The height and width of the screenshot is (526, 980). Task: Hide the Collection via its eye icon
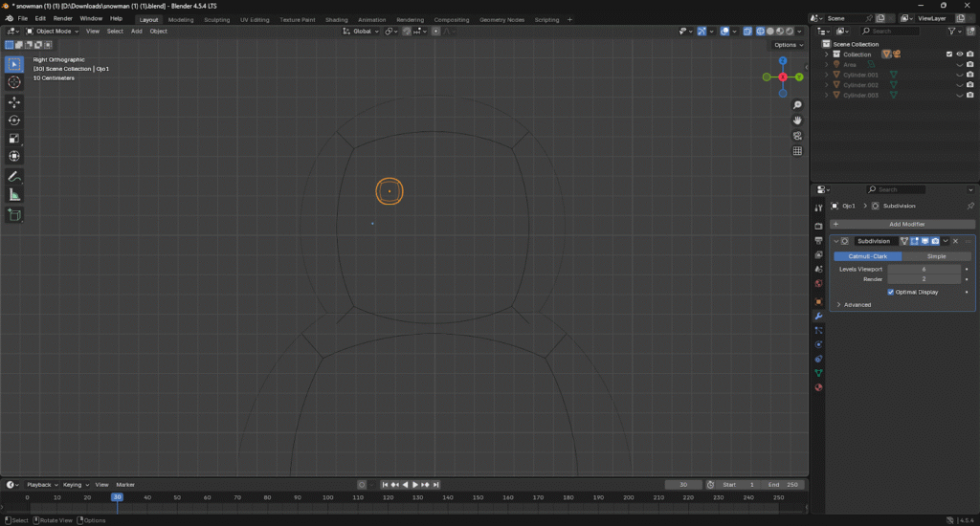pyautogui.click(x=960, y=55)
